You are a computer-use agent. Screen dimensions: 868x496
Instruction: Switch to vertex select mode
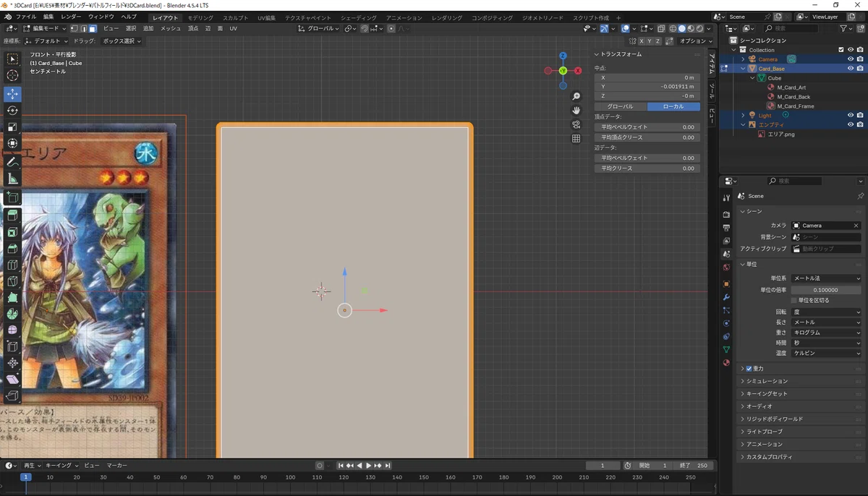click(x=75, y=29)
